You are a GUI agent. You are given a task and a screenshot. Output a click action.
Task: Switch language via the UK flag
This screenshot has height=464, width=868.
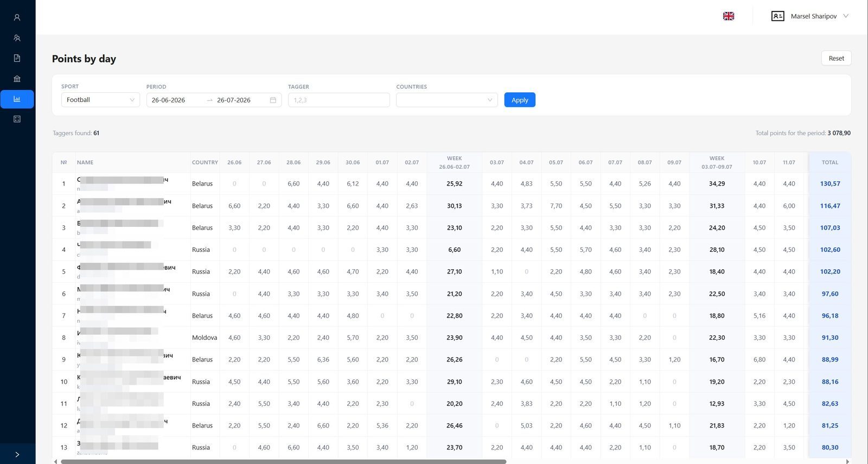pos(729,16)
